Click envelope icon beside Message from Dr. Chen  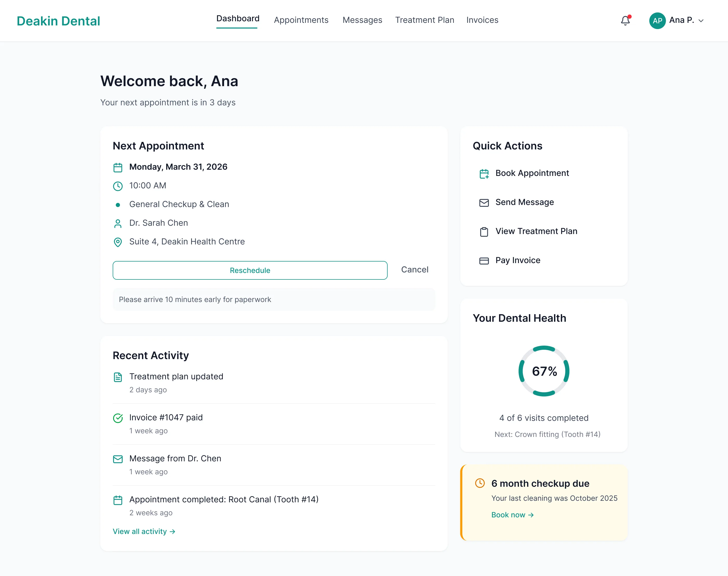pyautogui.click(x=118, y=459)
